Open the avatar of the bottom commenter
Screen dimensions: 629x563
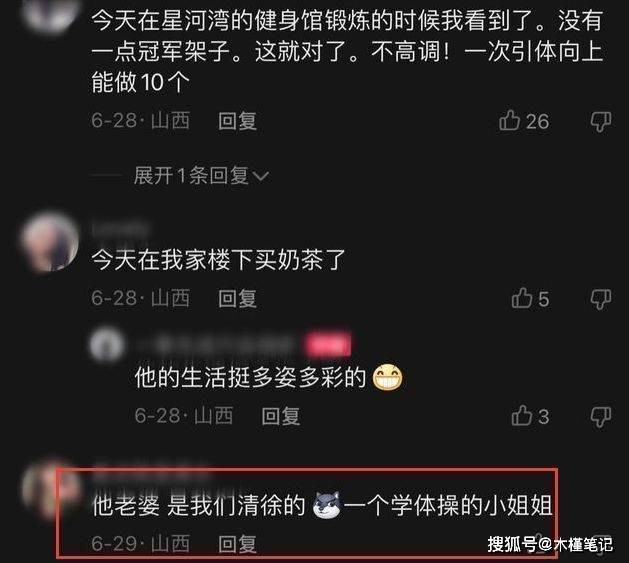[50, 490]
